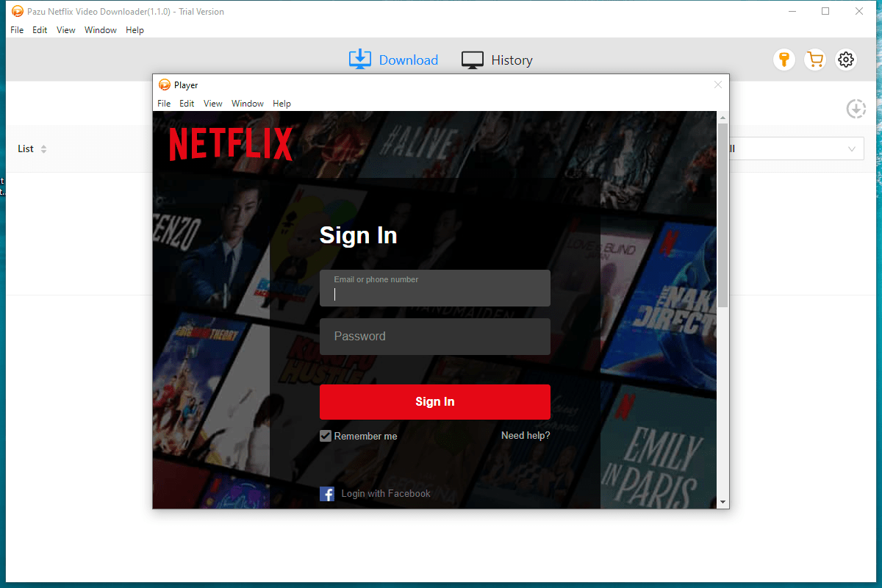Close the Player dialog window
The image size is (882, 588).
[718, 85]
